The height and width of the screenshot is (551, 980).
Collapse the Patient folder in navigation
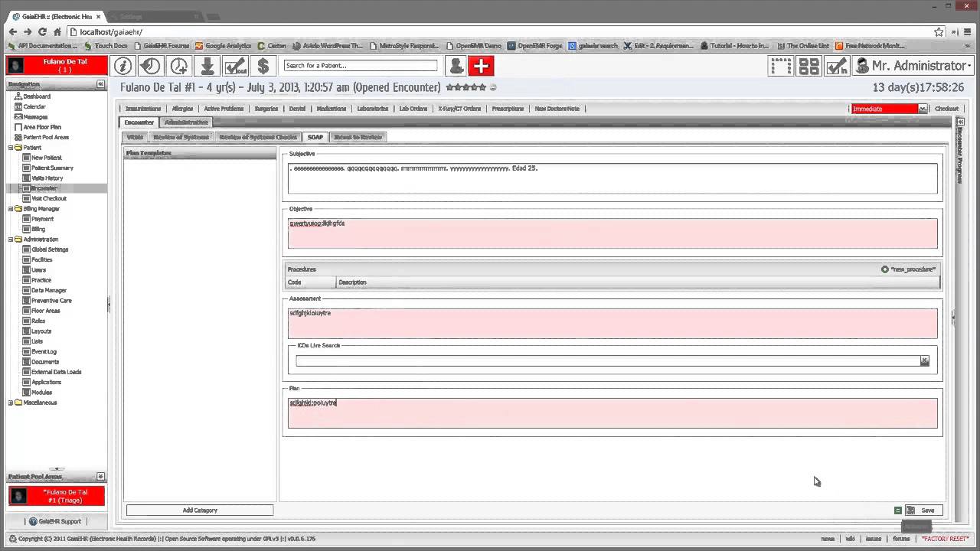coord(11,148)
